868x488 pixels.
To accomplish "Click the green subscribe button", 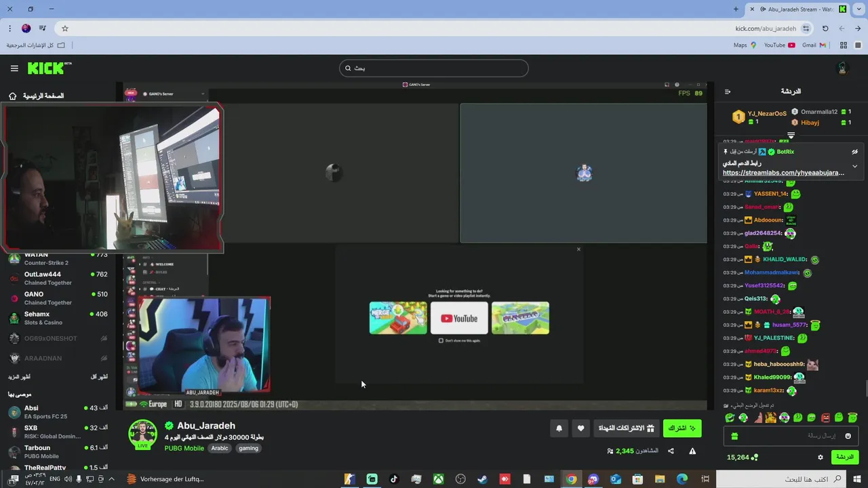I will (682, 428).
